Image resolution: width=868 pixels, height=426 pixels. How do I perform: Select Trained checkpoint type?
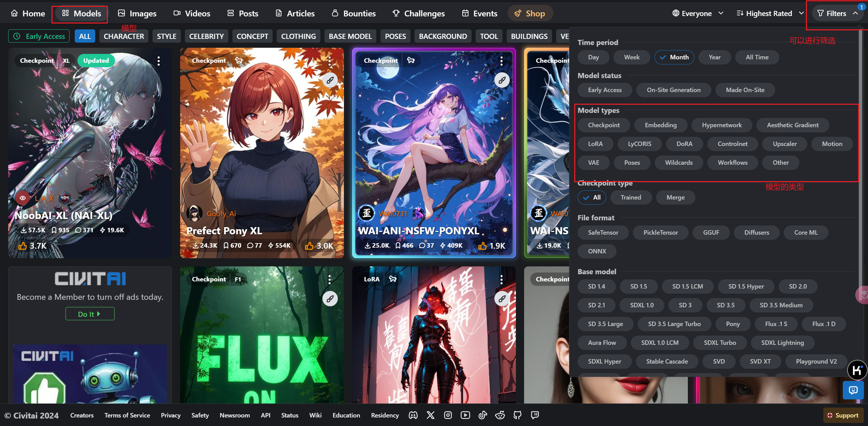(631, 197)
